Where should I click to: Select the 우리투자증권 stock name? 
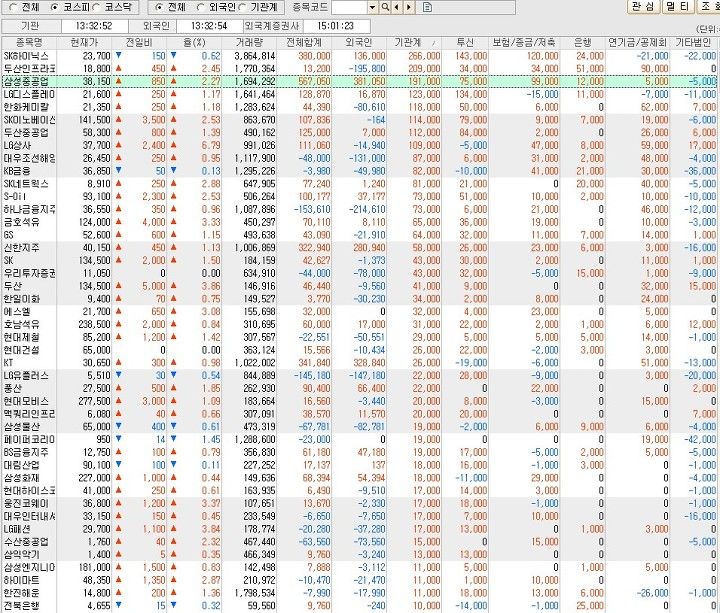pyautogui.click(x=29, y=274)
